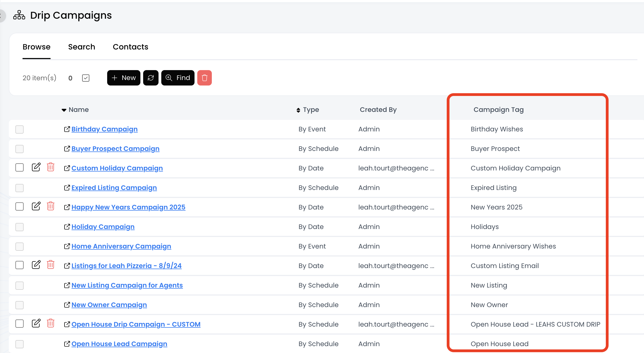
Task: Edit the Custom Holiday Campaign row
Action: tap(36, 167)
